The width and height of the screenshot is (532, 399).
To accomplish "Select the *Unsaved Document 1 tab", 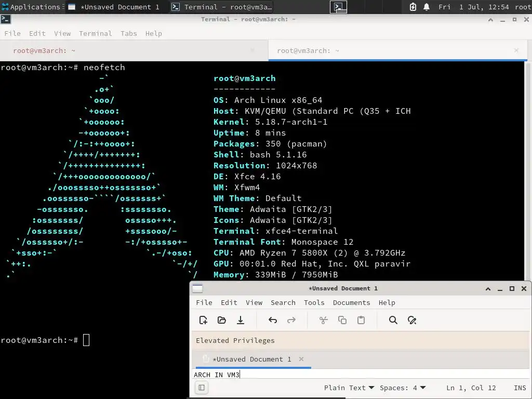I will (252, 359).
